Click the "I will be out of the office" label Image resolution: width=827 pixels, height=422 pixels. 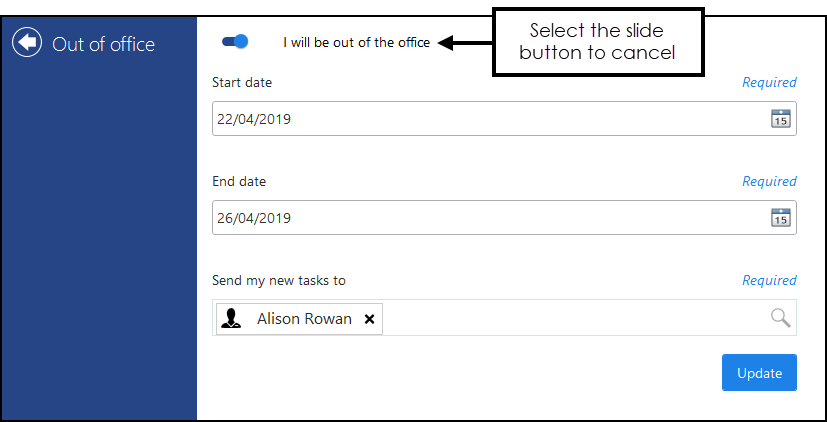tap(356, 43)
